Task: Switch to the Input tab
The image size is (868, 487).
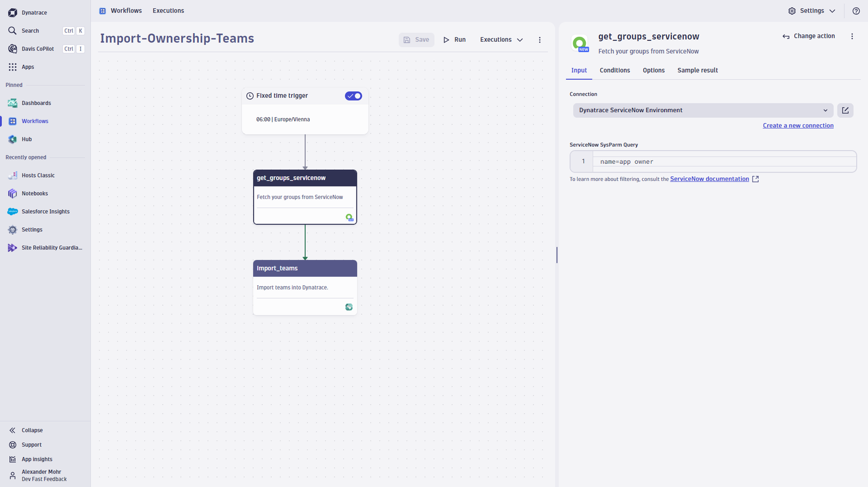Action: (x=579, y=71)
